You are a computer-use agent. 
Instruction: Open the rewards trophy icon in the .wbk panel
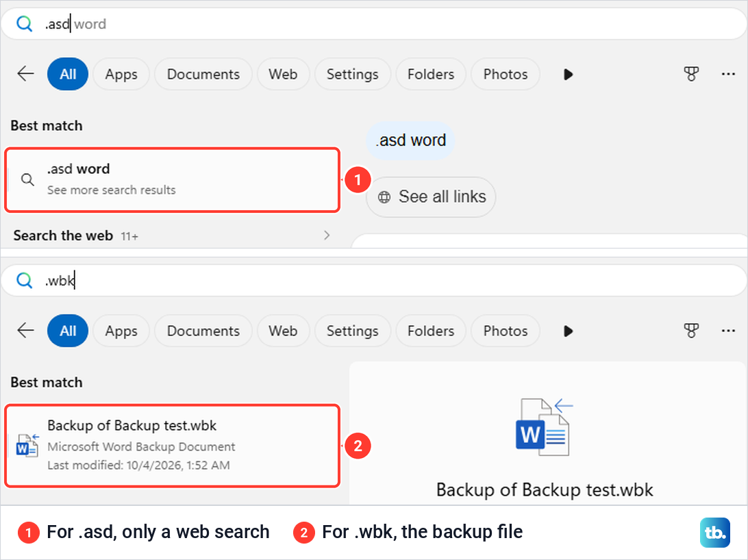coord(691,330)
